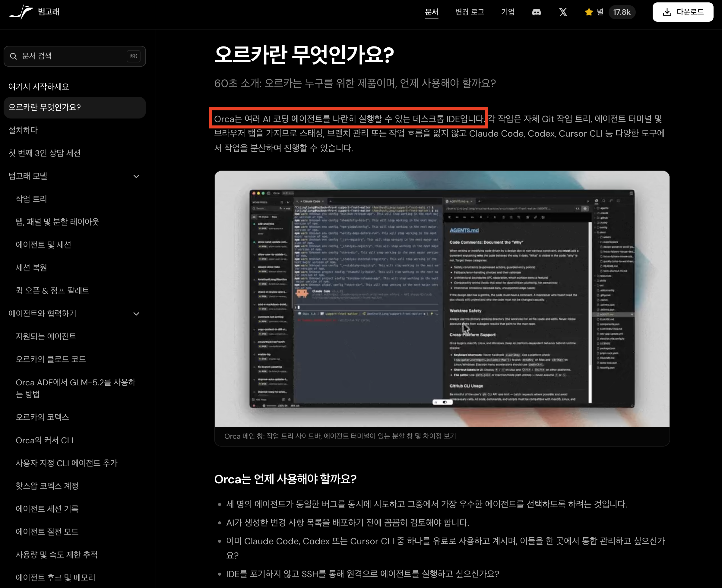Open the Discord icon link
The width and height of the screenshot is (722, 588).
click(x=536, y=12)
